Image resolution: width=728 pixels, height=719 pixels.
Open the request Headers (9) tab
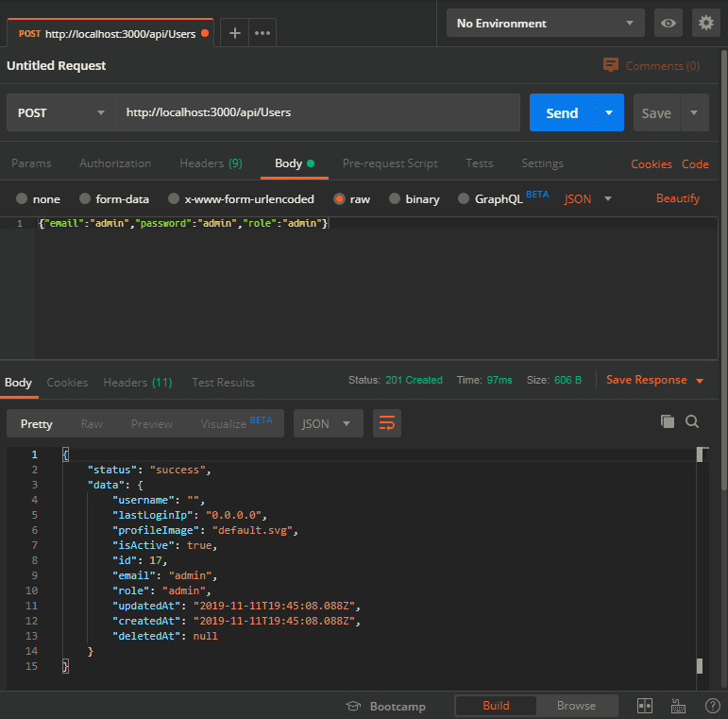(x=211, y=163)
